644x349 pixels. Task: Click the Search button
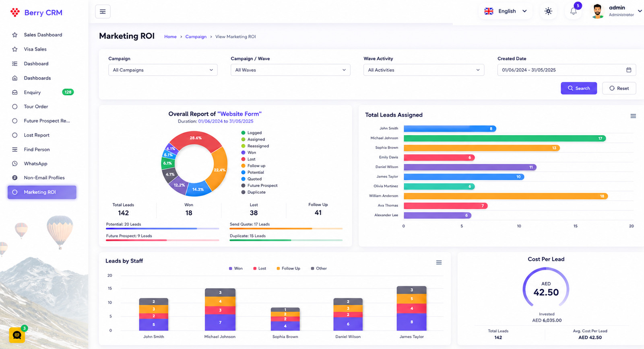click(x=579, y=88)
